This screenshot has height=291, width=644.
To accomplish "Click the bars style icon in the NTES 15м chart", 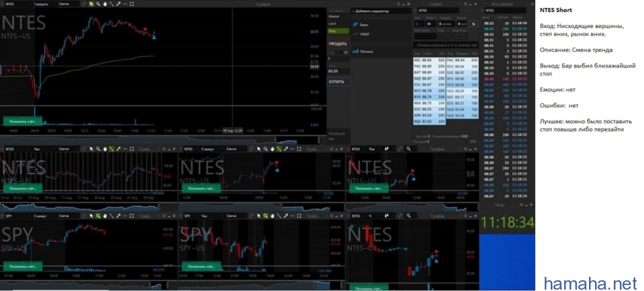I will coord(386,149).
